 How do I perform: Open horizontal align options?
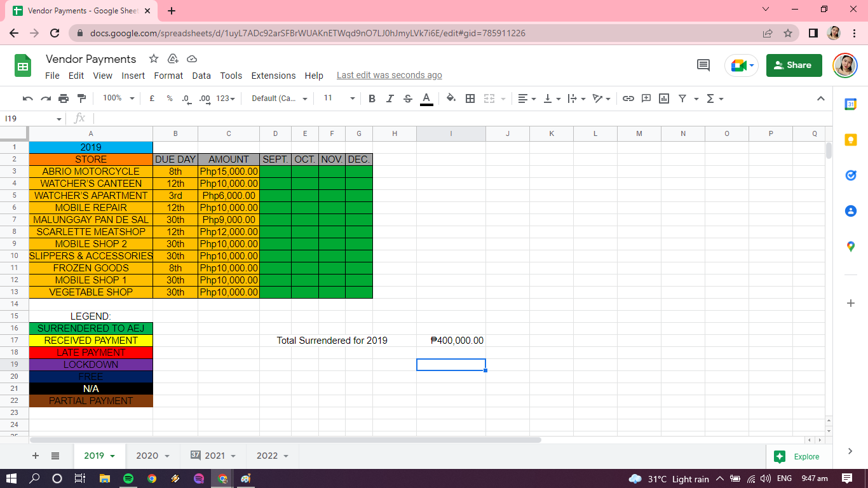pos(526,98)
